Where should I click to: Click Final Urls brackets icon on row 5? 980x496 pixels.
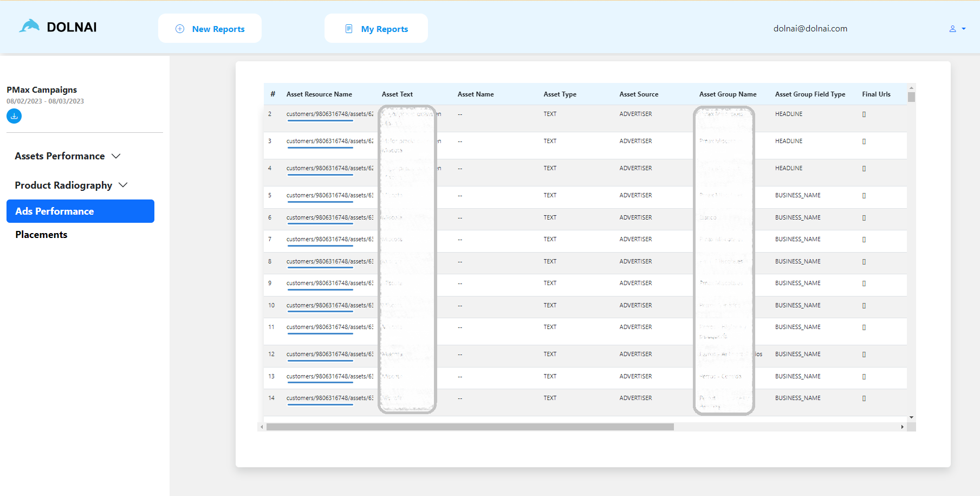(864, 196)
